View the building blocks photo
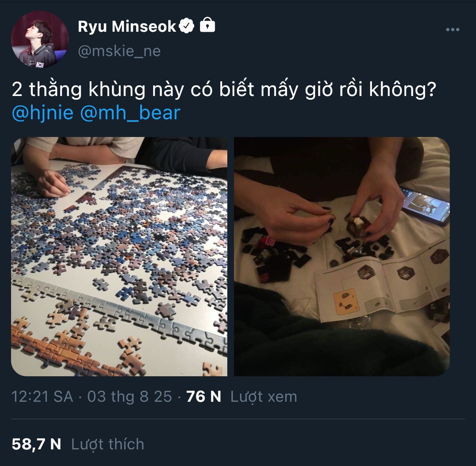 click(x=342, y=257)
